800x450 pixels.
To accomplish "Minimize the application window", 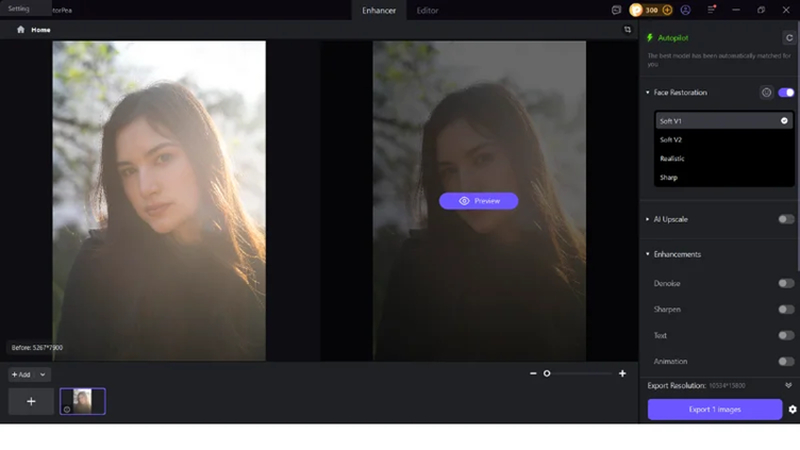I will [x=736, y=10].
